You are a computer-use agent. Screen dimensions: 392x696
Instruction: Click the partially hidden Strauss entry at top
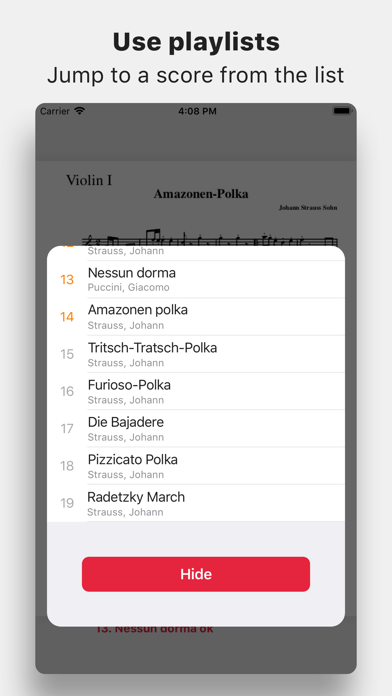click(x=196, y=253)
